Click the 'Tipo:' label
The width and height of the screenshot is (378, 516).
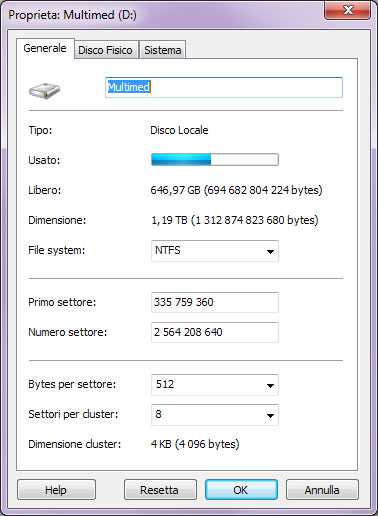click(40, 130)
